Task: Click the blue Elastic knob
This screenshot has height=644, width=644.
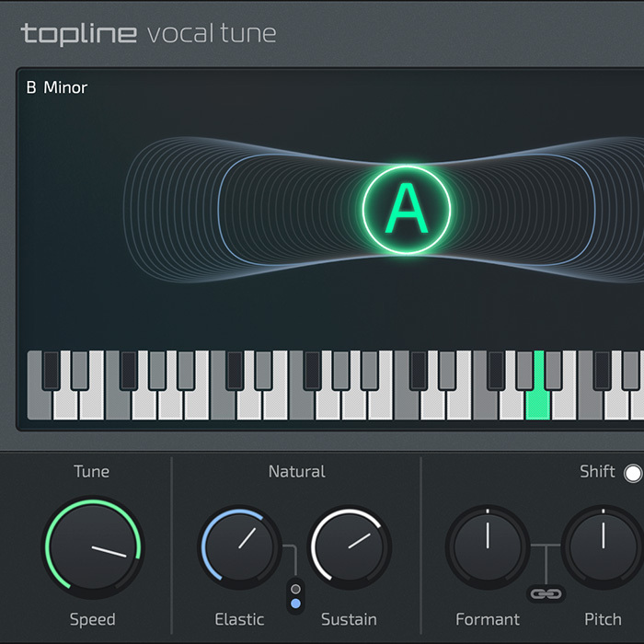Action: (x=239, y=546)
